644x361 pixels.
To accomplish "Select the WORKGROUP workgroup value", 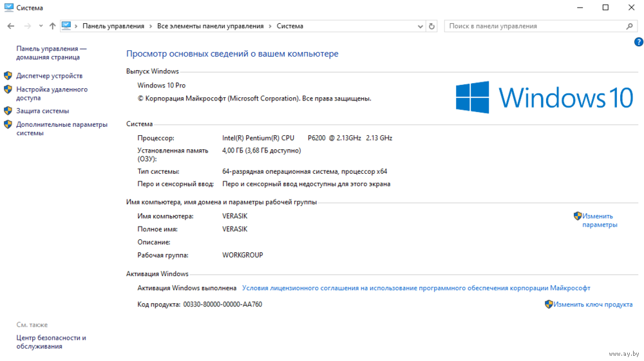I will pyautogui.click(x=243, y=255).
